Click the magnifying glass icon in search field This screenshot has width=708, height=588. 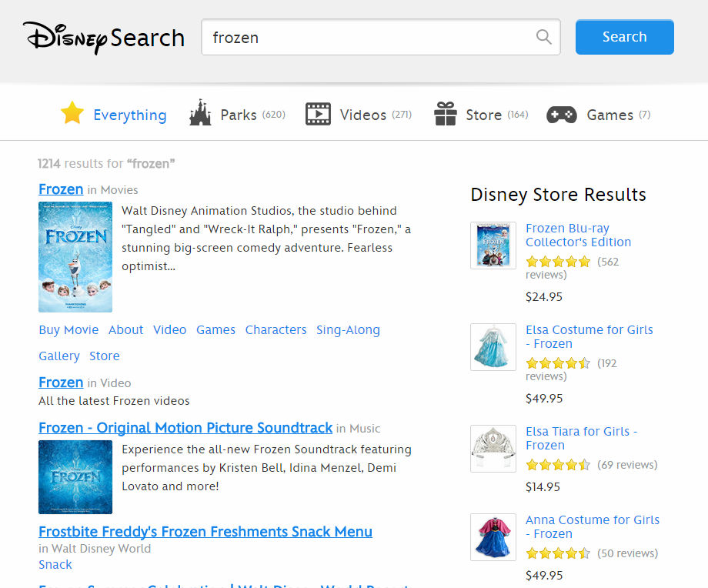click(544, 37)
